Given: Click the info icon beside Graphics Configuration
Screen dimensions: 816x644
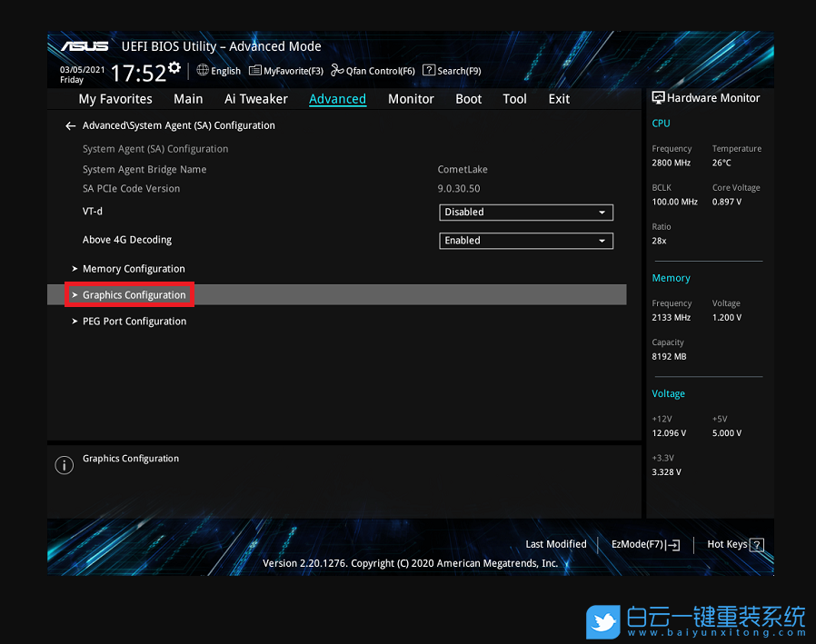Looking at the screenshot, I should click(64, 465).
